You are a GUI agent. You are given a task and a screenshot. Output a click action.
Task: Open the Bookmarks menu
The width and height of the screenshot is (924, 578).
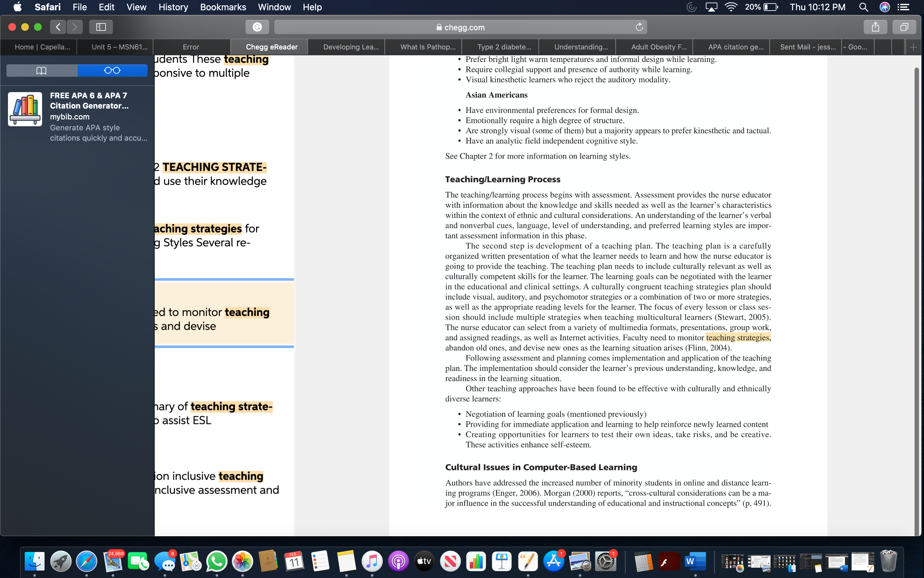click(223, 7)
